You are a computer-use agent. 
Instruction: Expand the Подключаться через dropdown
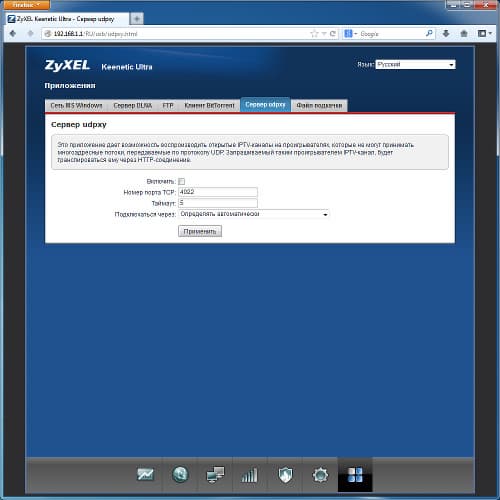tap(254, 214)
